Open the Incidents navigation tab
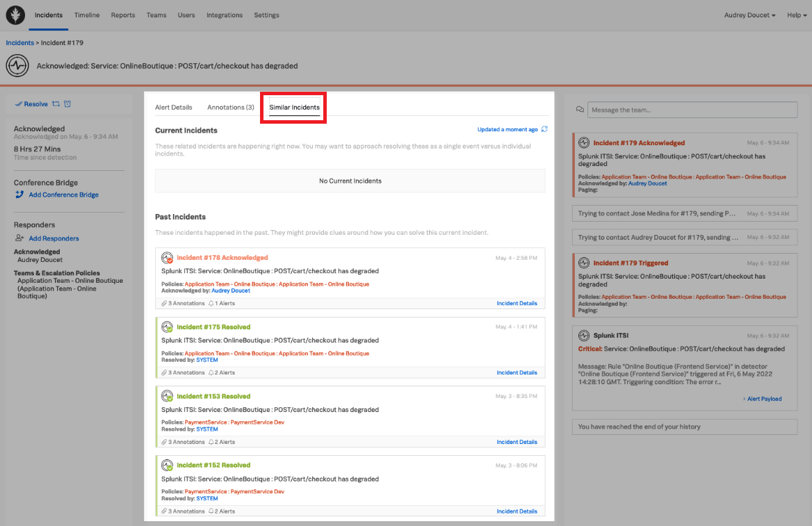The height and width of the screenshot is (526, 812). pos(49,15)
